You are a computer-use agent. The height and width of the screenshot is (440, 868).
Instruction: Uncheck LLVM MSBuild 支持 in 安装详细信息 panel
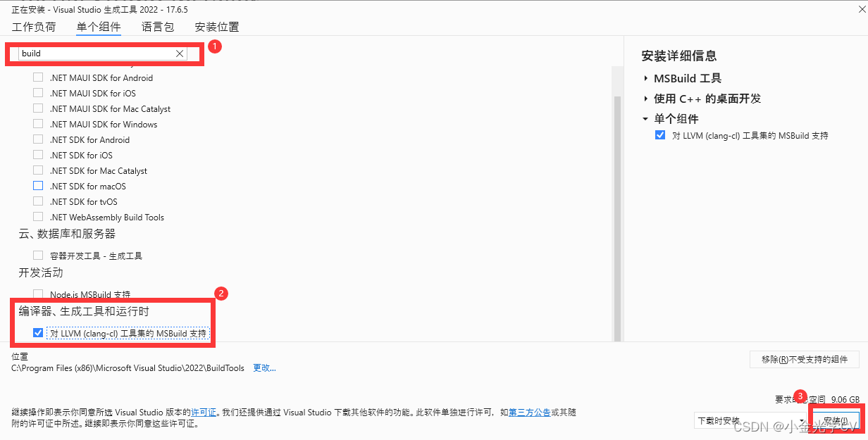coord(660,135)
